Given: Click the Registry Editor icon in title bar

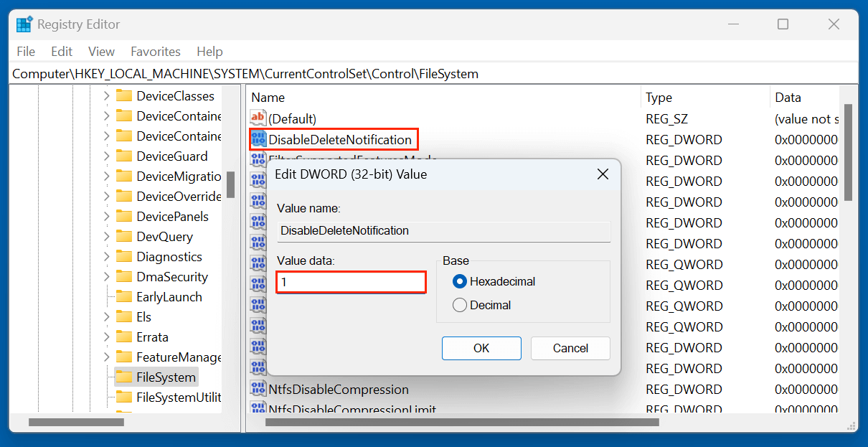Looking at the screenshot, I should 24,24.
